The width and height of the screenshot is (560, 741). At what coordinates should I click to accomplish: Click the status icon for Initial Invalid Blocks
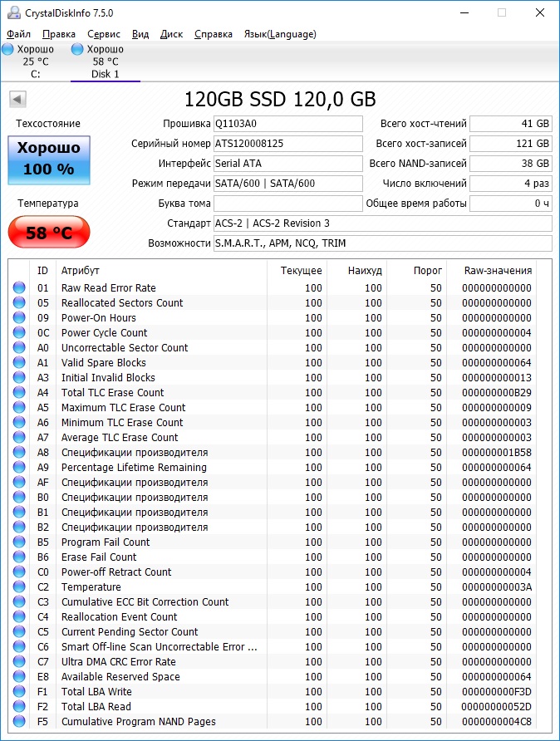[x=19, y=377]
